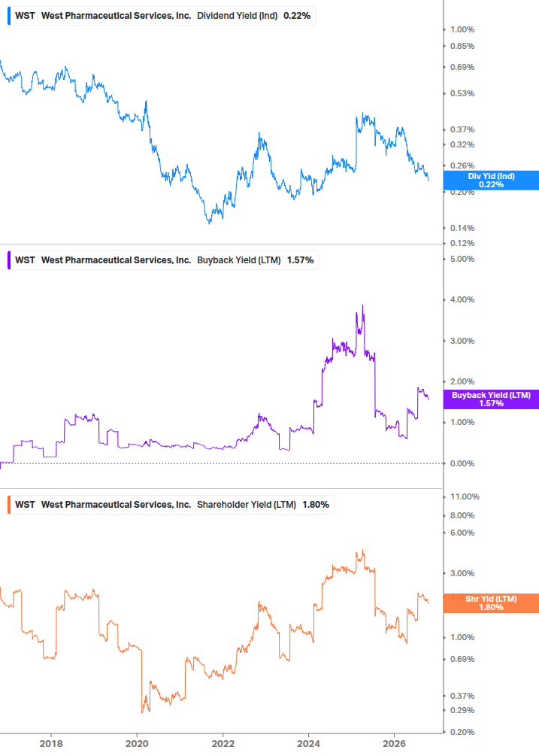Image resolution: width=539 pixels, height=756 pixels.
Task: Click the 0.32% tick on the dividend yield axis
Action: (x=462, y=144)
